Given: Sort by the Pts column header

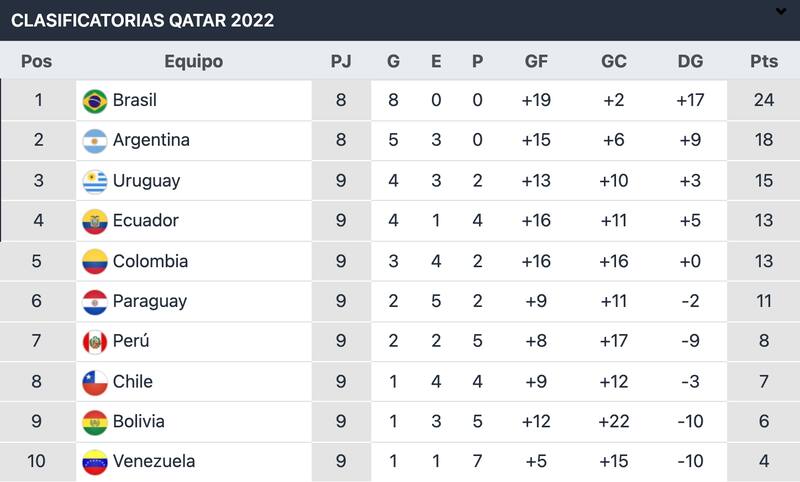Looking at the screenshot, I should [763, 61].
